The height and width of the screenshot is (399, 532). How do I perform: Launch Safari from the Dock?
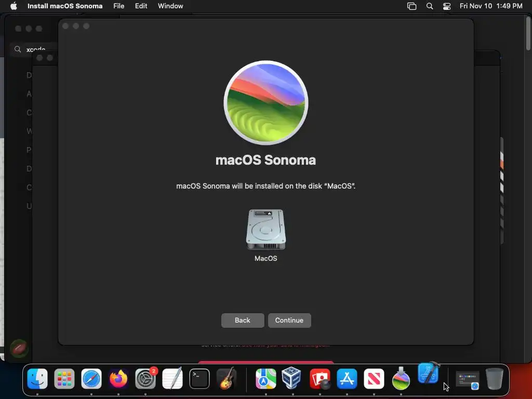[x=91, y=379]
